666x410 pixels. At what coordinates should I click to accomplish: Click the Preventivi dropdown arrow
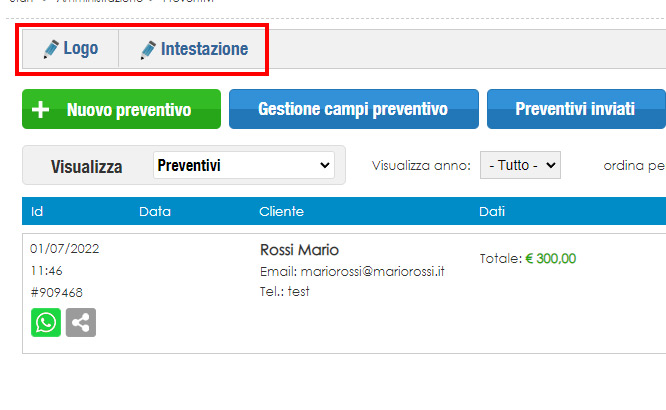pos(325,165)
